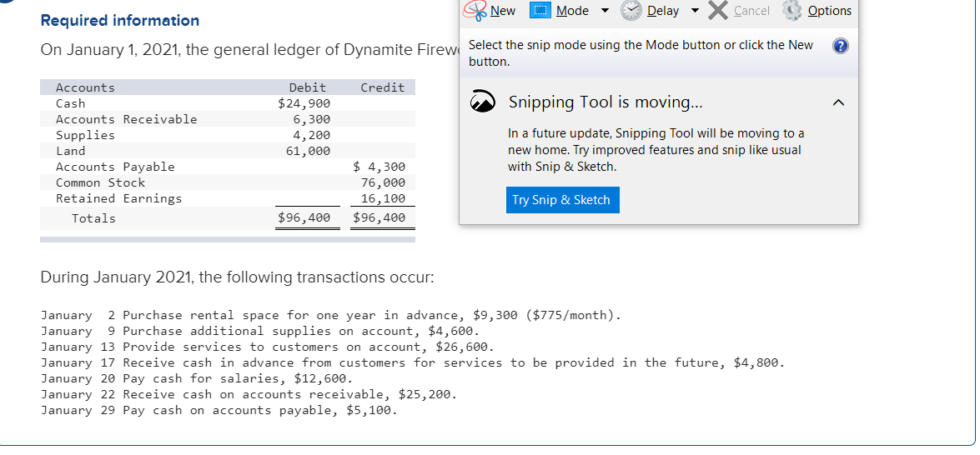The width and height of the screenshot is (980, 455).
Task: Click the During January 2021 sentence
Action: [237, 277]
